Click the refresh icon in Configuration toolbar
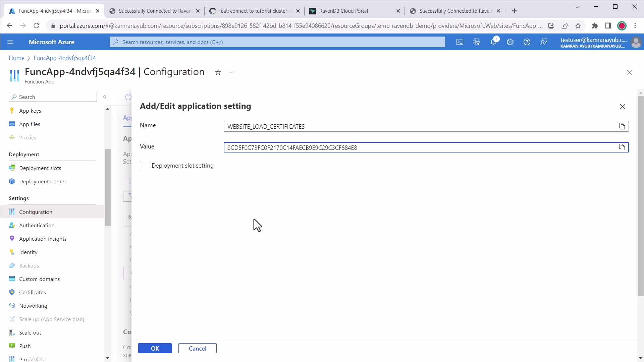Viewport: 644px width, 362px height. (x=128, y=97)
